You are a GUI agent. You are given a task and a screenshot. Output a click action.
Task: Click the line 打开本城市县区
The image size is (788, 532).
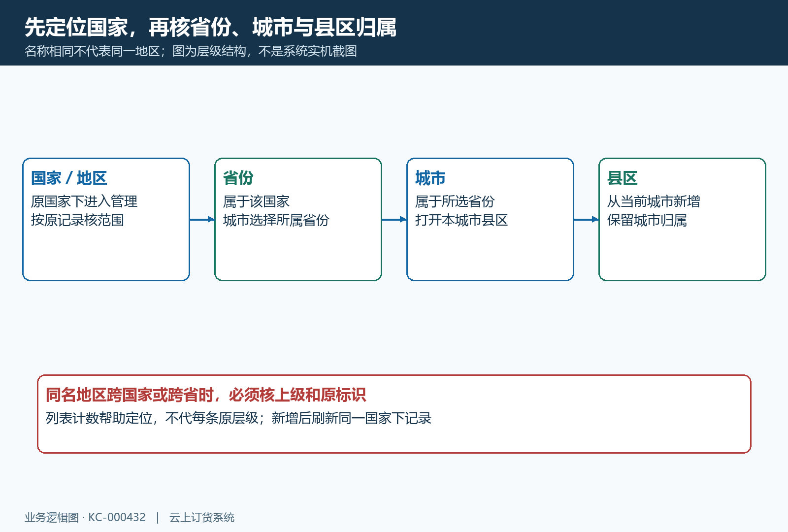[461, 220]
